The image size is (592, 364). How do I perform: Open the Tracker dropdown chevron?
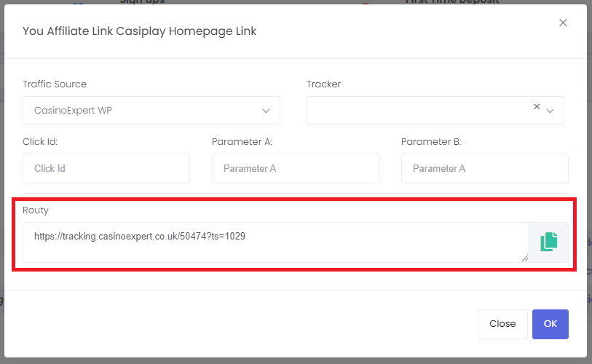(550, 111)
